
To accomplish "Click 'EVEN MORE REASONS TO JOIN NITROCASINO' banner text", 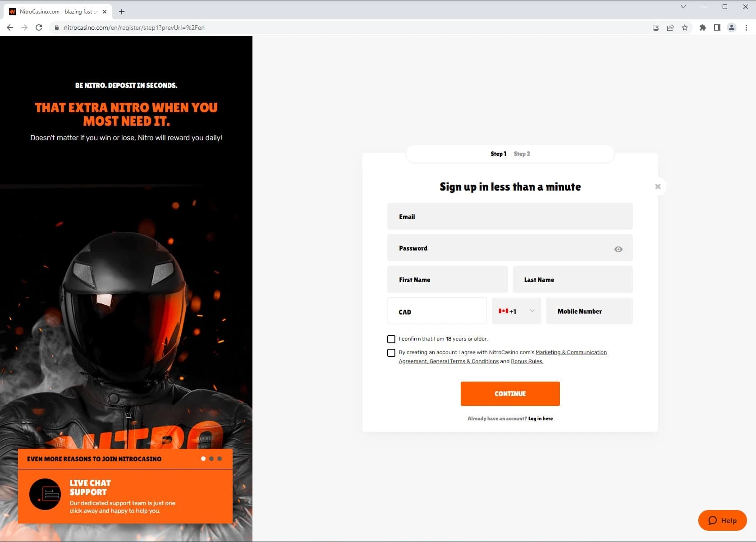I will coord(94,459).
